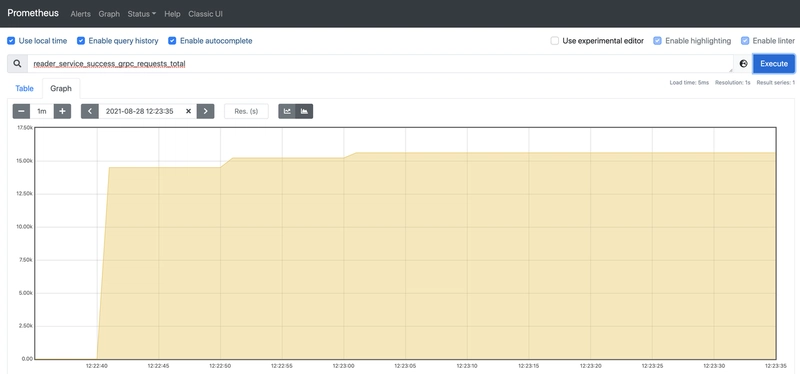This screenshot has height=374, width=800.
Task: Switch to Classic UI
Action: tap(206, 14)
